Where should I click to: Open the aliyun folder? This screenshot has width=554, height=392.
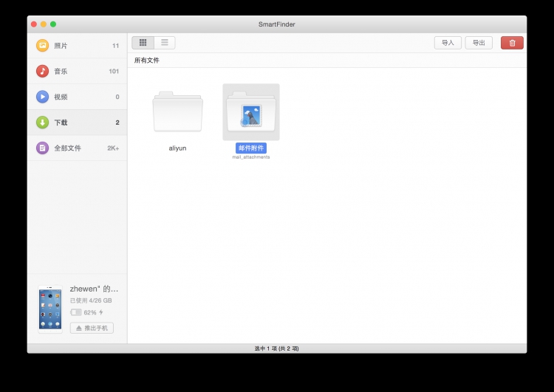coord(177,112)
